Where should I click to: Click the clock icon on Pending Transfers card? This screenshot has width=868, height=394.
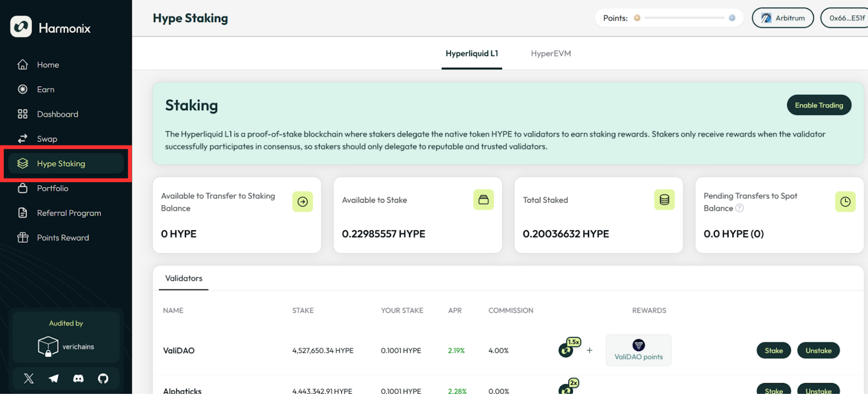pyautogui.click(x=845, y=202)
